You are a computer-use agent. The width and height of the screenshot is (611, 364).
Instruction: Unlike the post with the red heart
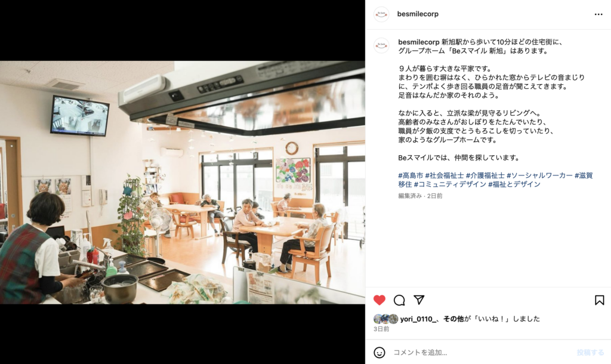point(379,300)
